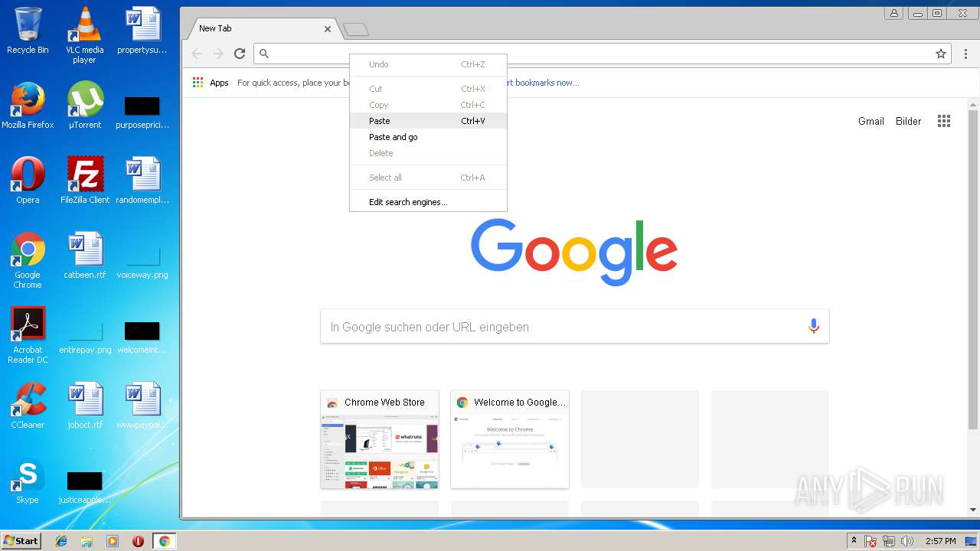Select catbeen.rtf file on desktop
This screenshot has width=980, height=551.
click(84, 256)
